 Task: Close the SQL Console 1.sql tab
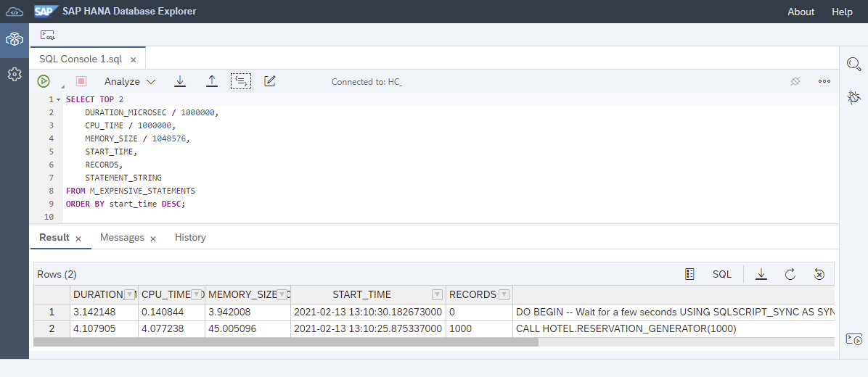coord(134,59)
